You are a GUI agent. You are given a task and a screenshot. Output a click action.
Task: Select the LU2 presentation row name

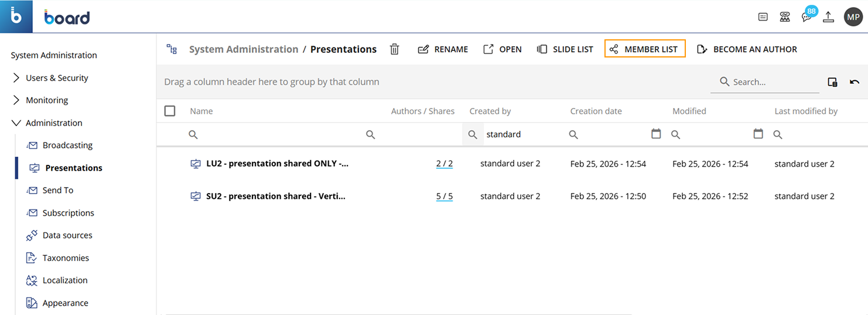pos(278,164)
